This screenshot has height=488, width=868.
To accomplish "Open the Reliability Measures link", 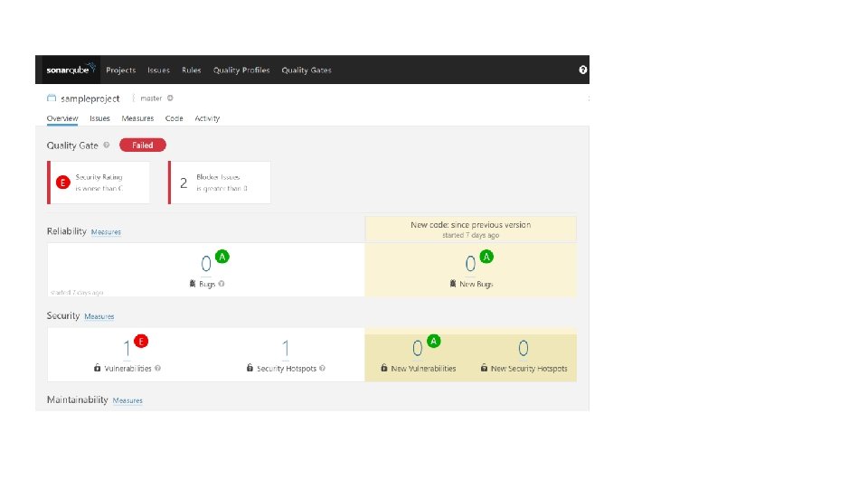I will pos(106,232).
